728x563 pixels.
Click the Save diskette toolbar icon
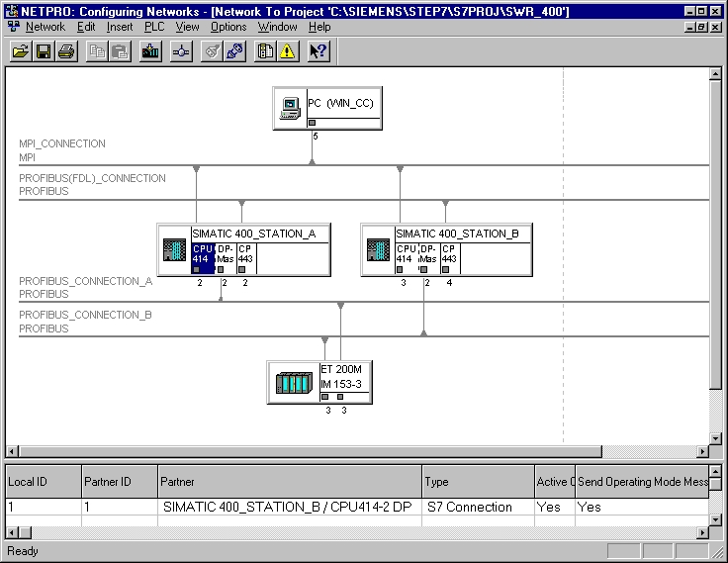[x=44, y=51]
